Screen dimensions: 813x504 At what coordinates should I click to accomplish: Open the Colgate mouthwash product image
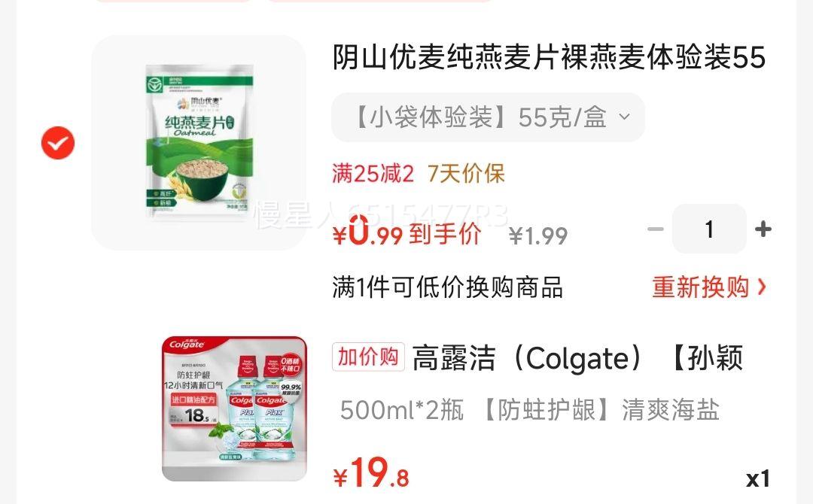click(x=234, y=408)
